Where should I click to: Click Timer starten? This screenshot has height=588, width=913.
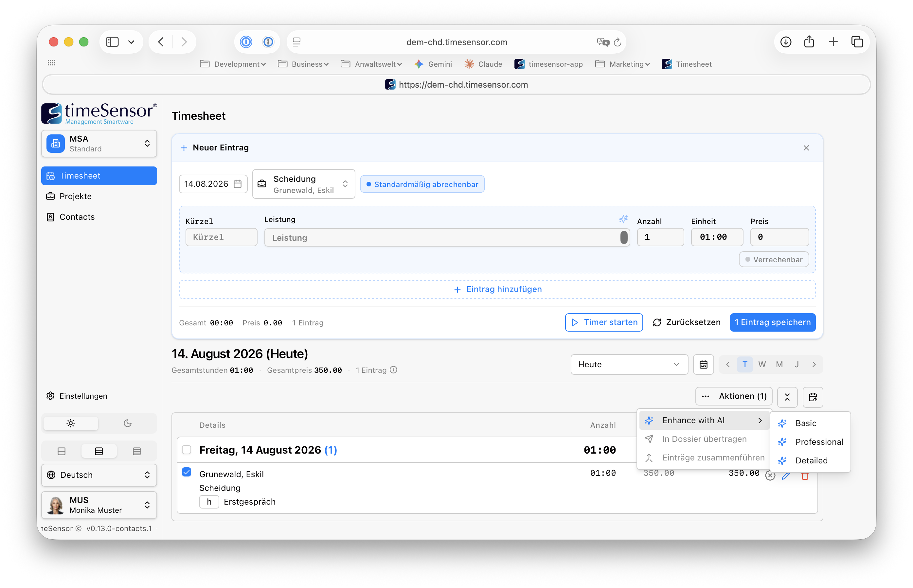604,323
